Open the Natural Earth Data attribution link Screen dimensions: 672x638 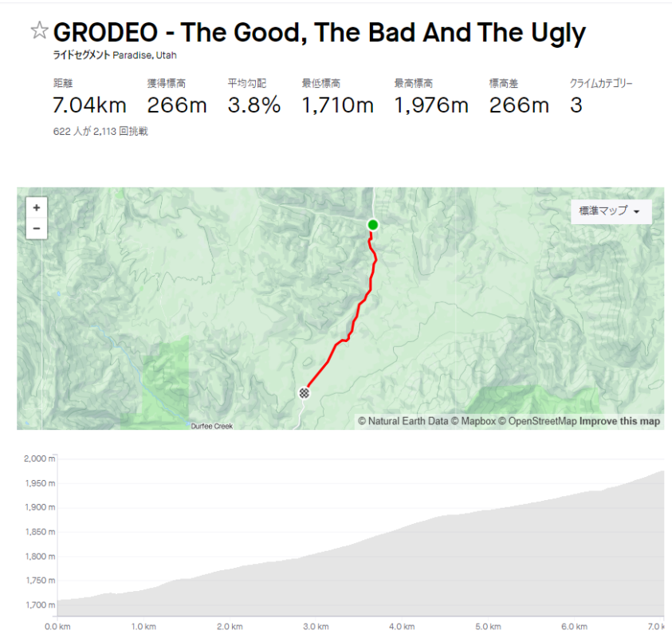pos(403,421)
